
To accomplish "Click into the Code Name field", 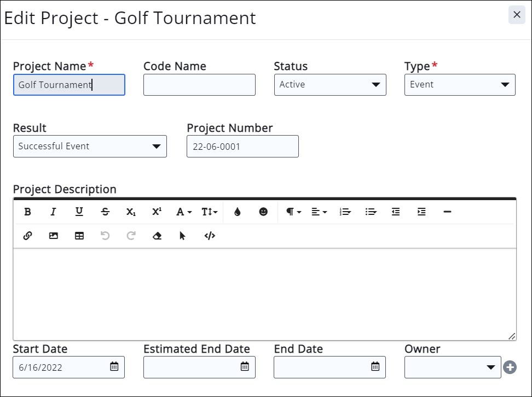I will 199,85.
